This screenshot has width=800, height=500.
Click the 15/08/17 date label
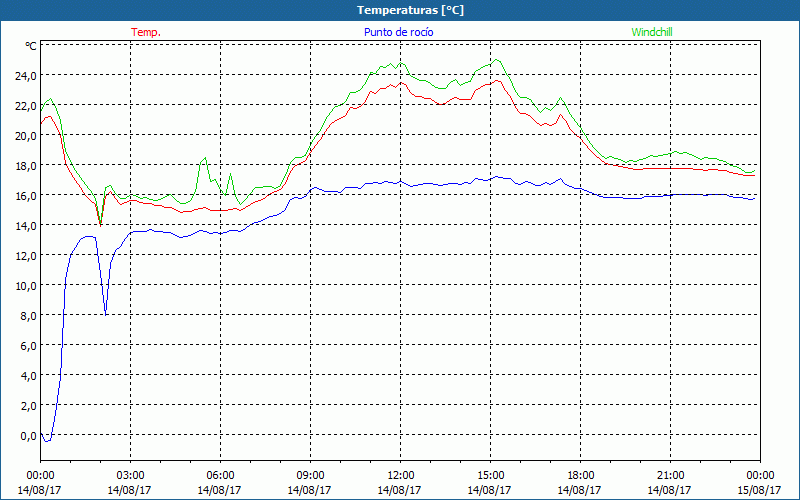click(759, 490)
